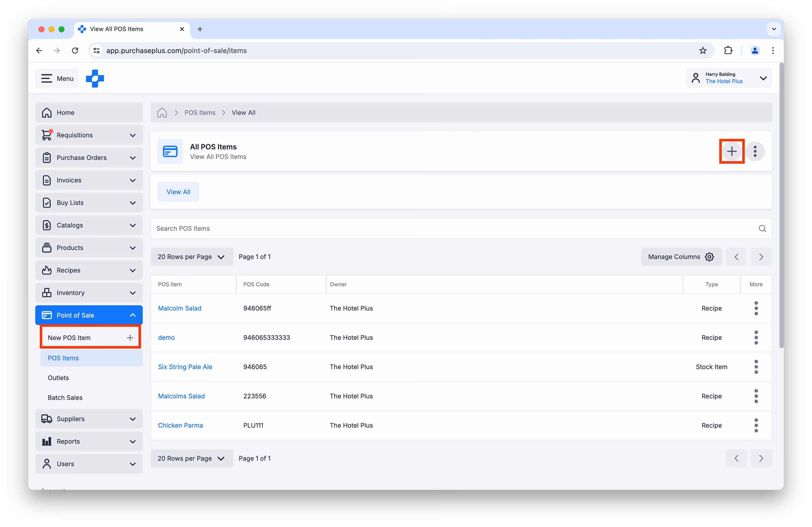
Task: Open the demo item link
Action: click(x=166, y=338)
